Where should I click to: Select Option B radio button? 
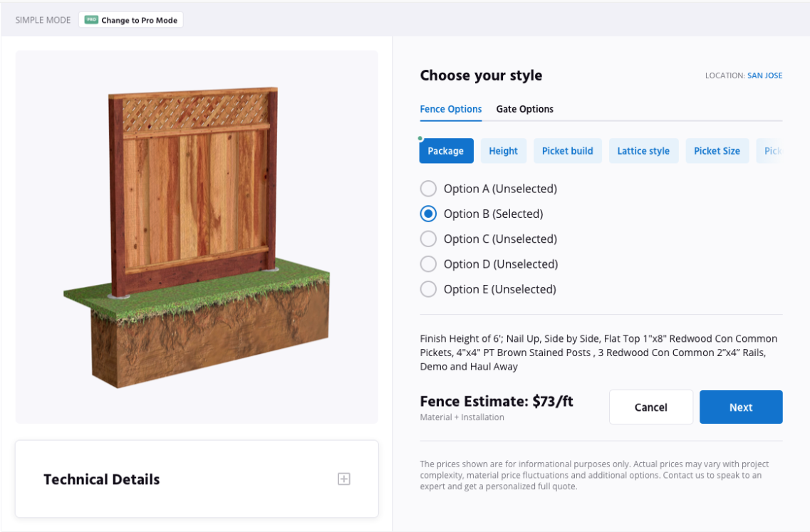(428, 214)
